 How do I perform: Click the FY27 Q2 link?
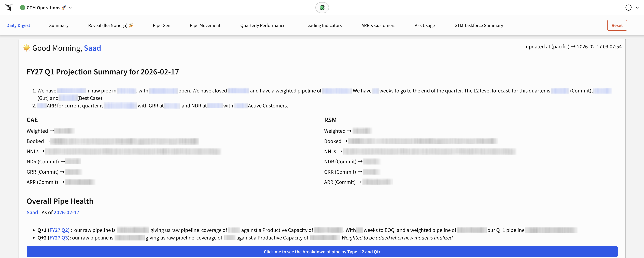click(59, 230)
